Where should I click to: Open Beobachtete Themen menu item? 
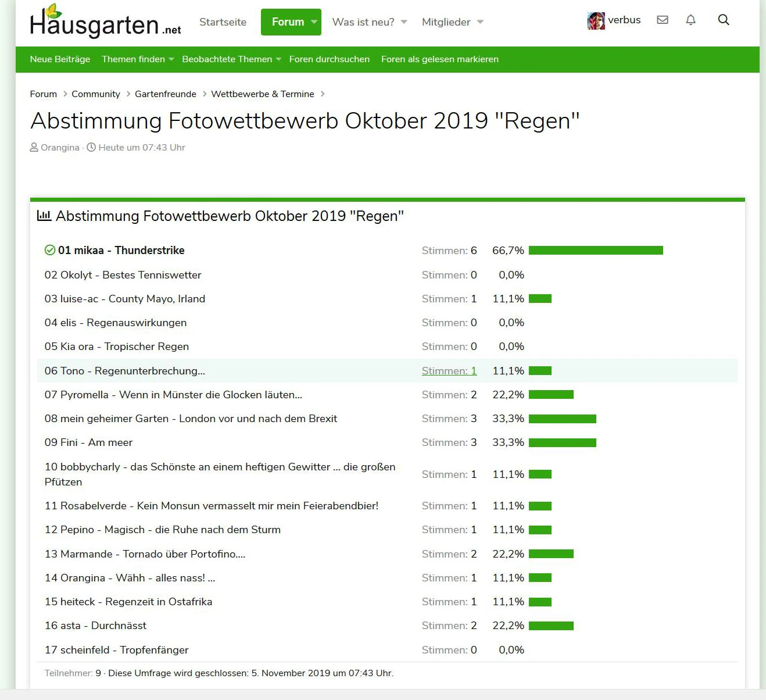coord(227,59)
